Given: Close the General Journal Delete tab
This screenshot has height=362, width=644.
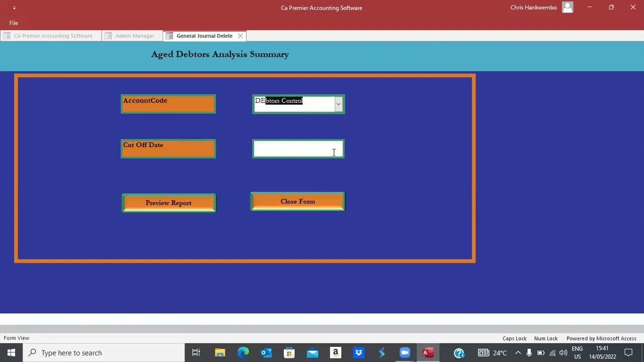Looking at the screenshot, I should pos(240,36).
